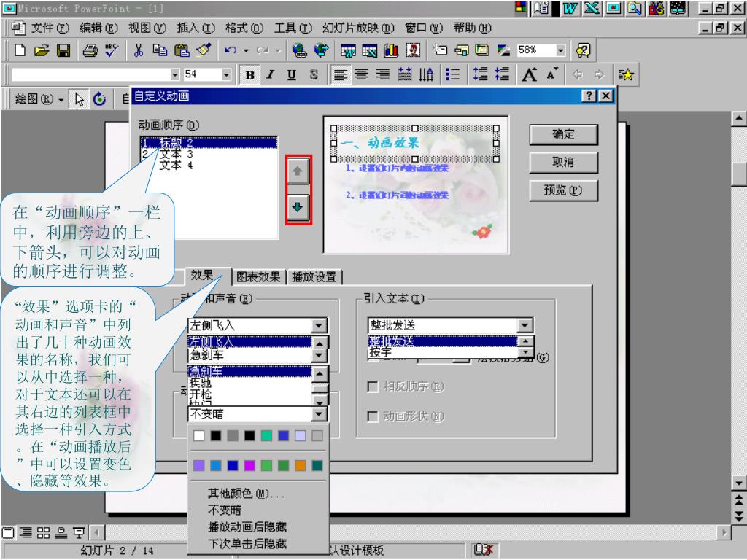Pick the magenta color swatch

(249, 465)
